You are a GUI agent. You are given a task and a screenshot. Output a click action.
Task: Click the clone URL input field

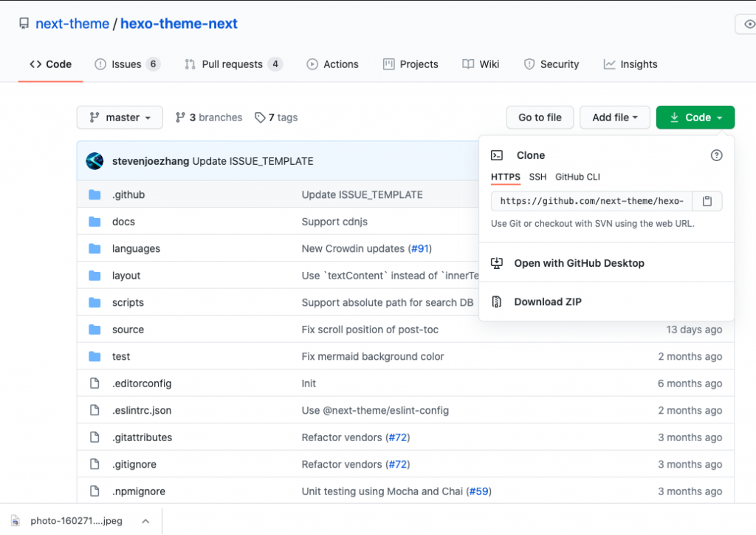click(591, 201)
